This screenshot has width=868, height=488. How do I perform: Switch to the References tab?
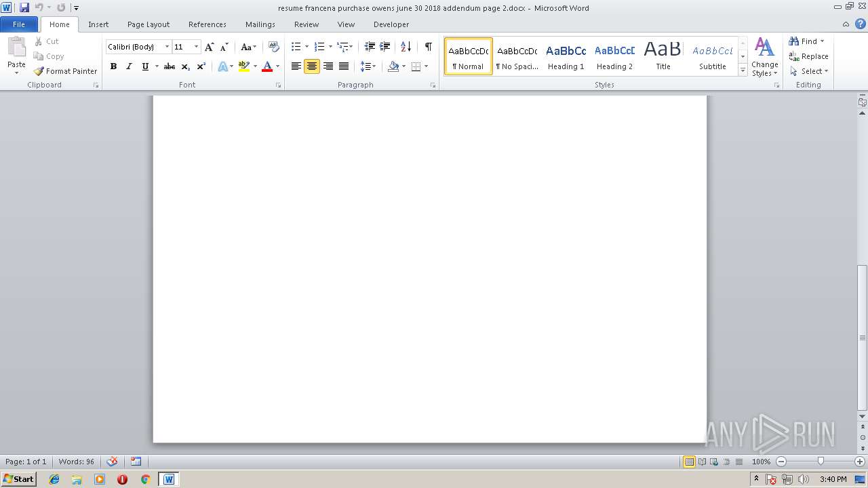tap(208, 24)
